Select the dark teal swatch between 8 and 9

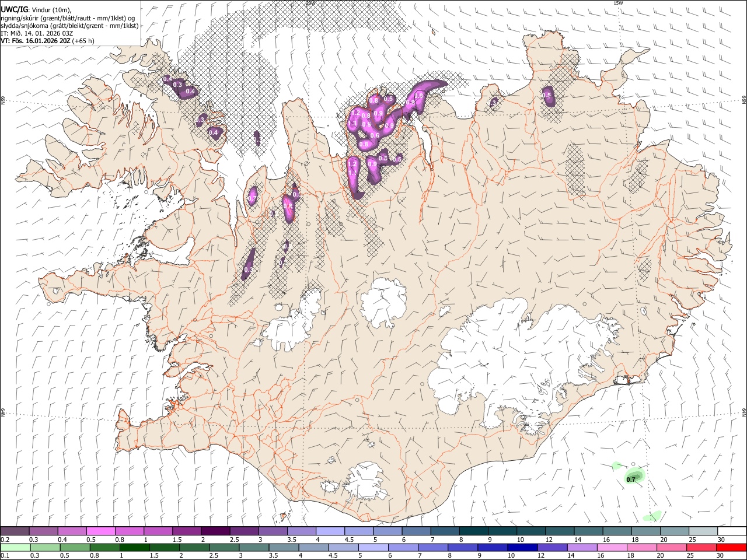point(473,531)
